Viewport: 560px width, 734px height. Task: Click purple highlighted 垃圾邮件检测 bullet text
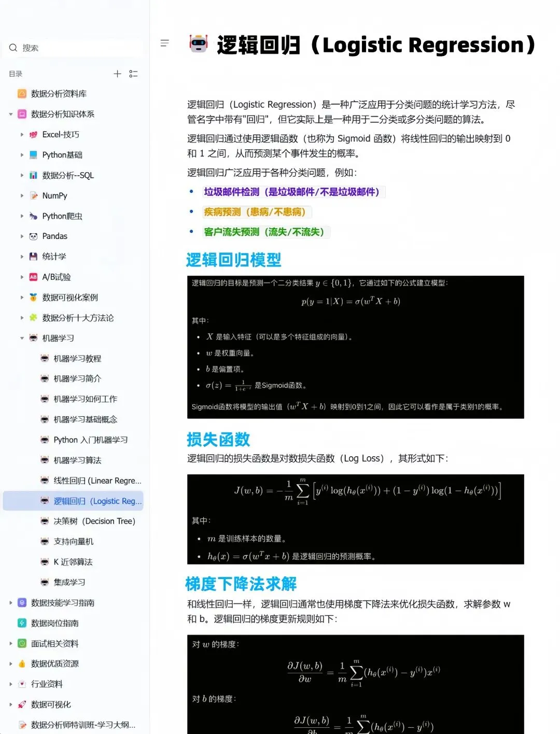click(x=293, y=192)
